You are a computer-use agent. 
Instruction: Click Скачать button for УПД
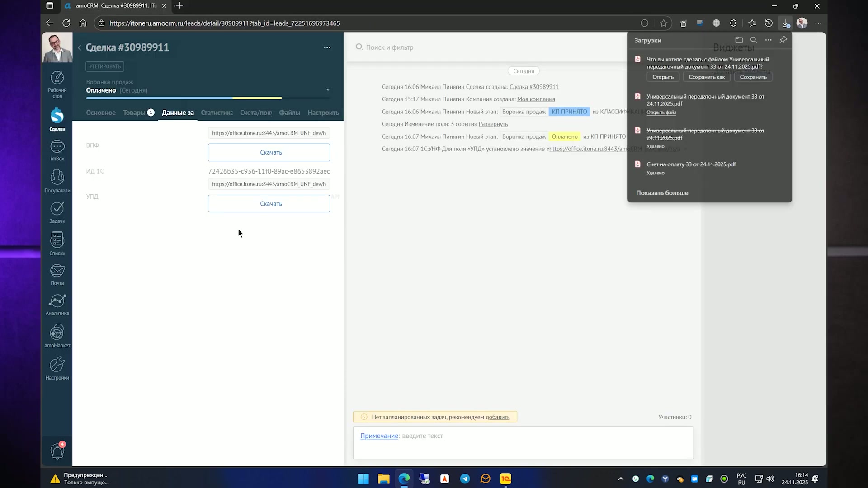(269, 204)
